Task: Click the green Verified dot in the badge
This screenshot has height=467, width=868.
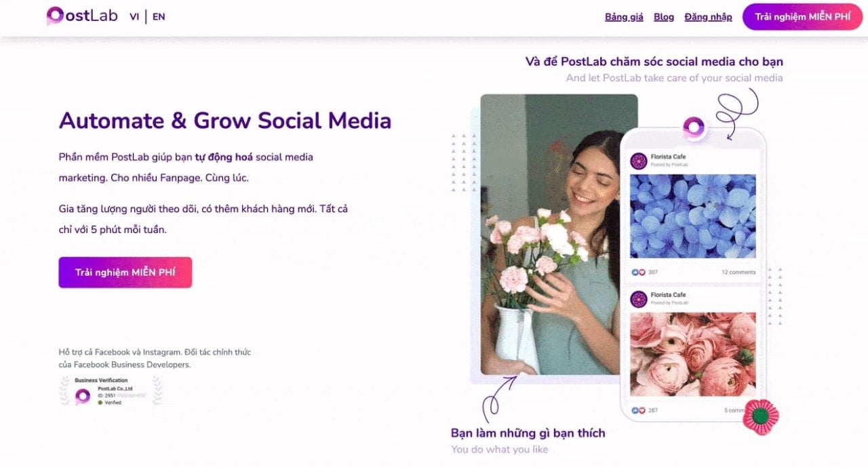Action: (x=100, y=403)
